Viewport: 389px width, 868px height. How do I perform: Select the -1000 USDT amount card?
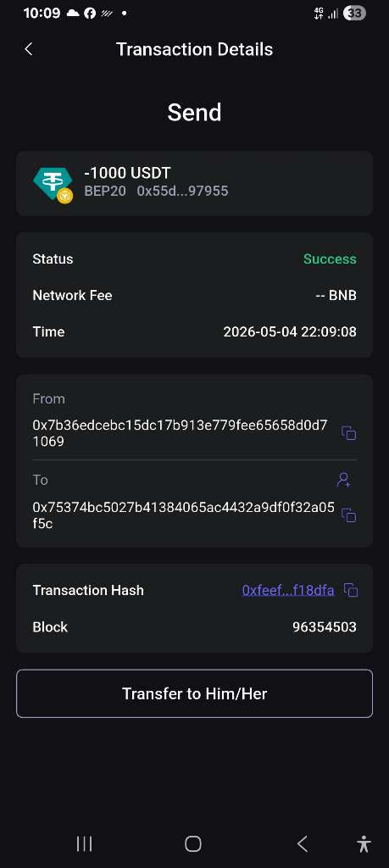pos(194,183)
